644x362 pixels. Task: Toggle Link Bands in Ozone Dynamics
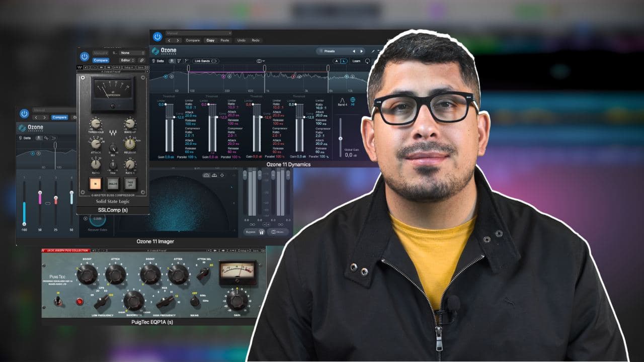point(205,61)
